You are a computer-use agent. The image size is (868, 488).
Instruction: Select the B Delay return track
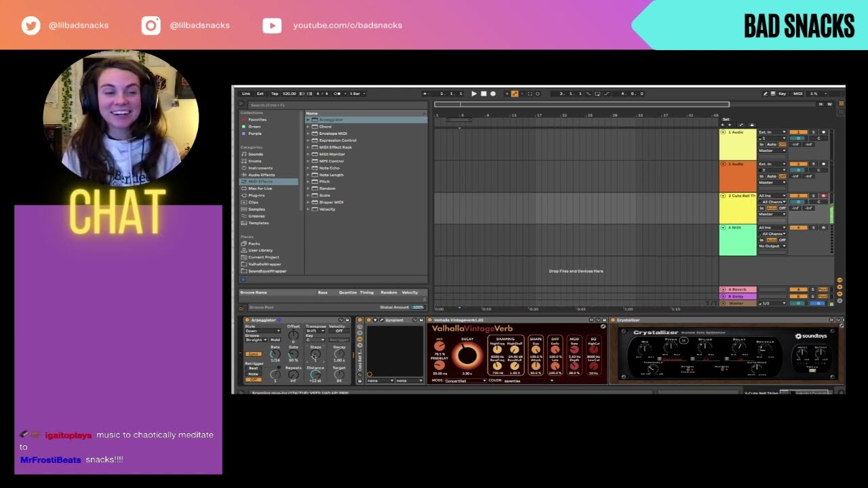tap(738, 296)
